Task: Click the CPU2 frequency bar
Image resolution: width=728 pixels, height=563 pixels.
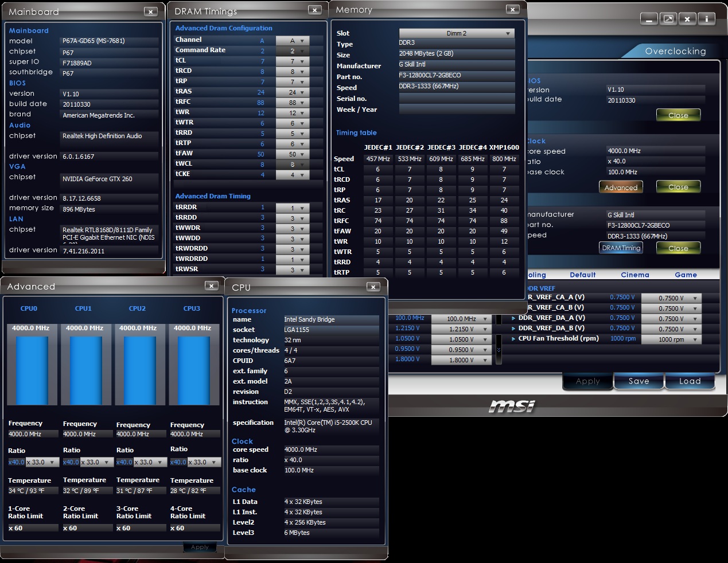Action: click(139, 371)
